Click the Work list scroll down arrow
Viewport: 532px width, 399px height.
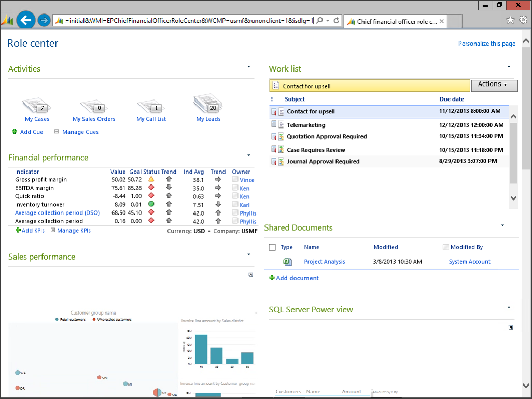[x=513, y=198]
